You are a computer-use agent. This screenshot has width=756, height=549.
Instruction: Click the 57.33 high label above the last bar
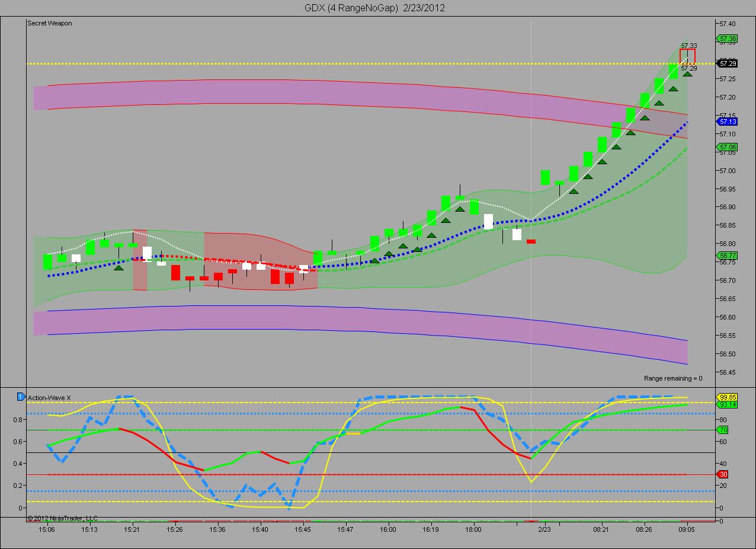pos(688,46)
